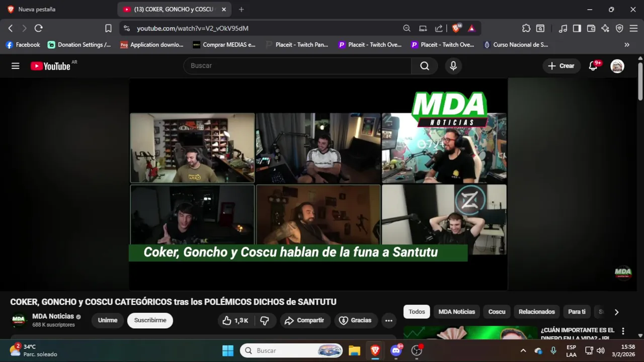Show more filter chips with right arrow
The height and width of the screenshot is (362, 644).
point(616,312)
